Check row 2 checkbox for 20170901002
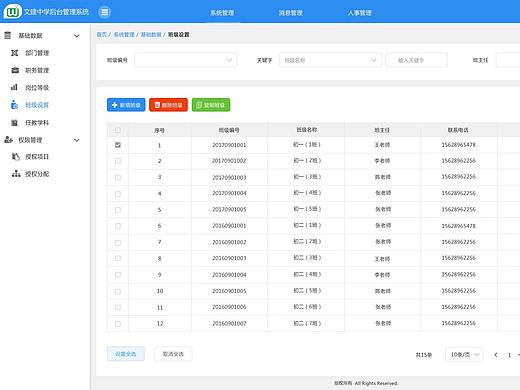Image resolution: width=520 pixels, height=390 pixels. coord(118,161)
